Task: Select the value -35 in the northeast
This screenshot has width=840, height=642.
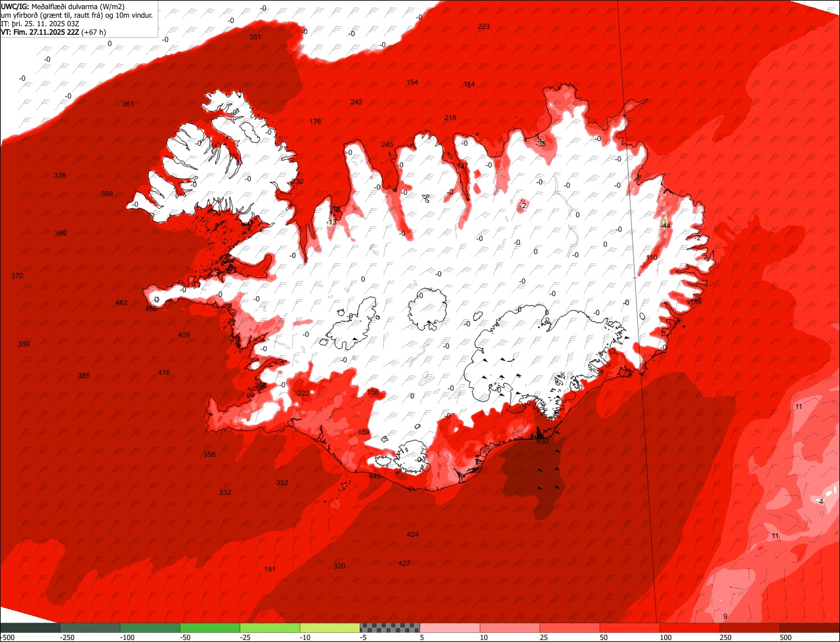Action: pos(541,144)
